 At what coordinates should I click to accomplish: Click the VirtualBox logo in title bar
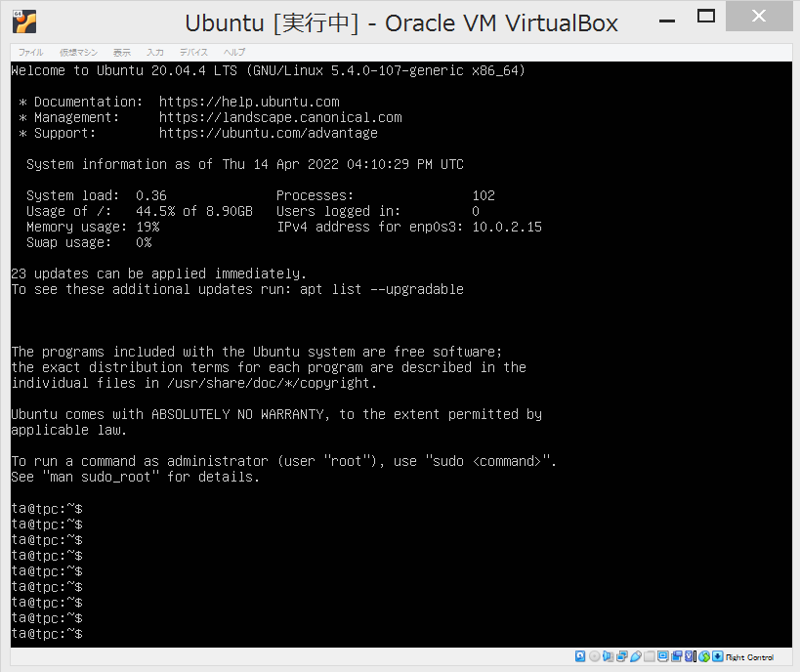pyautogui.click(x=24, y=21)
